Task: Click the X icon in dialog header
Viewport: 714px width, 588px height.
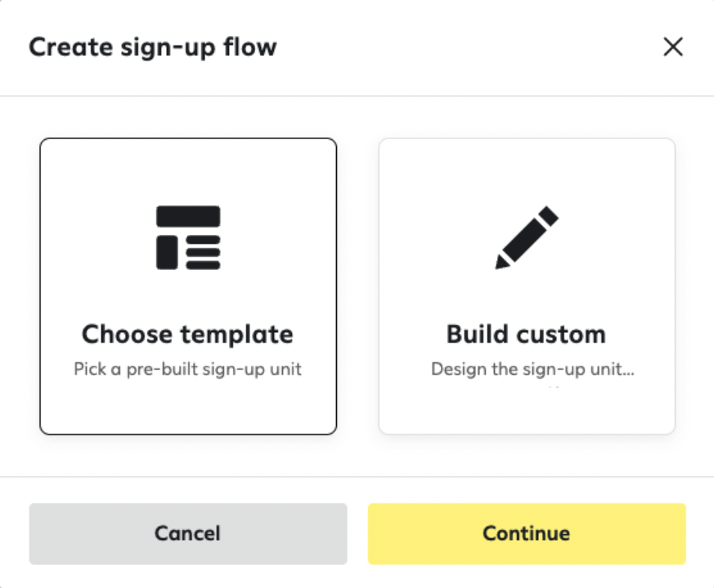Action: point(673,46)
